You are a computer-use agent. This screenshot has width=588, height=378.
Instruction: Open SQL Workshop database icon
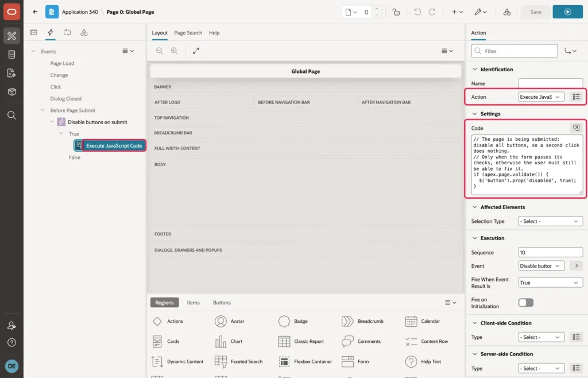[11, 55]
